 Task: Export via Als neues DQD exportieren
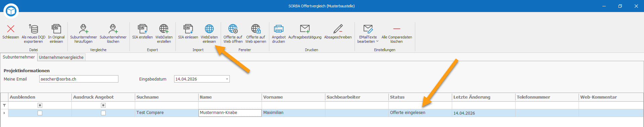34,33
